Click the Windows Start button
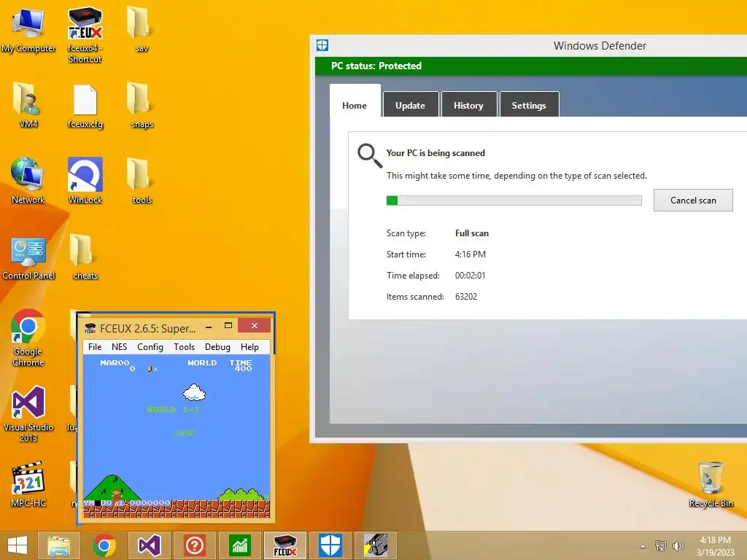This screenshot has height=560, width=747. 18,545
